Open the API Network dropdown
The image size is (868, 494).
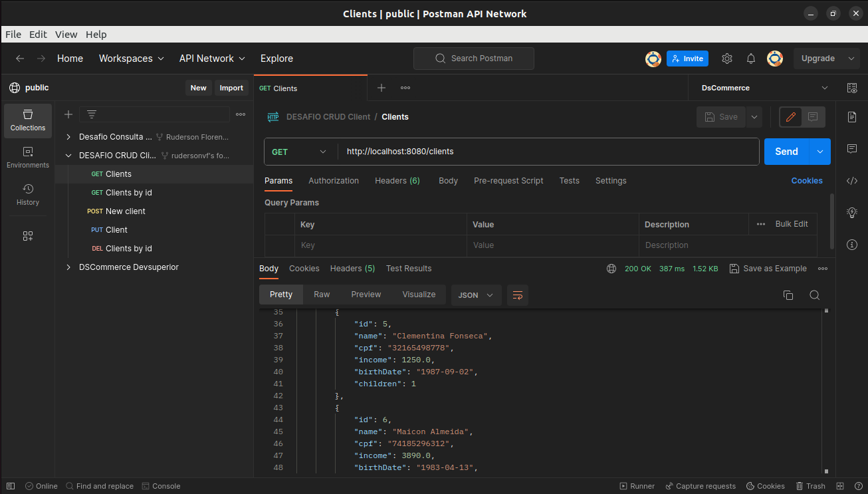coord(212,59)
